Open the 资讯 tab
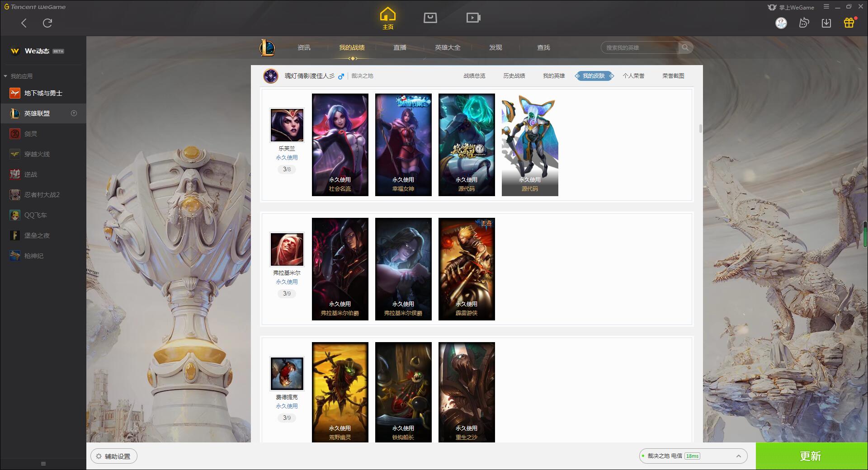The width and height of the screenshot is (868, 470). tap(304, 47)
